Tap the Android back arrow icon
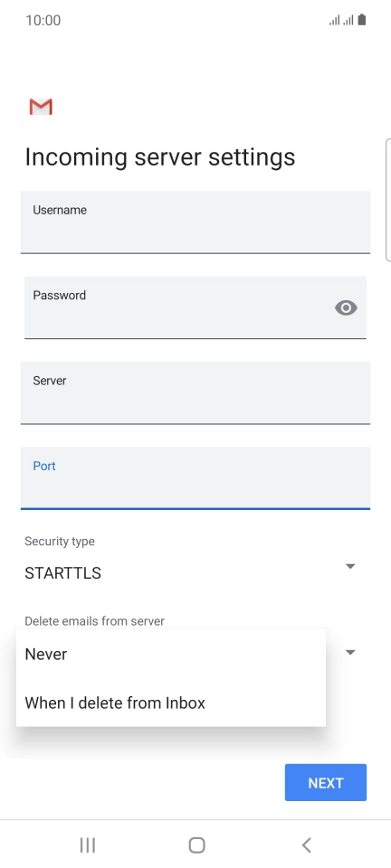 [306, 844]
